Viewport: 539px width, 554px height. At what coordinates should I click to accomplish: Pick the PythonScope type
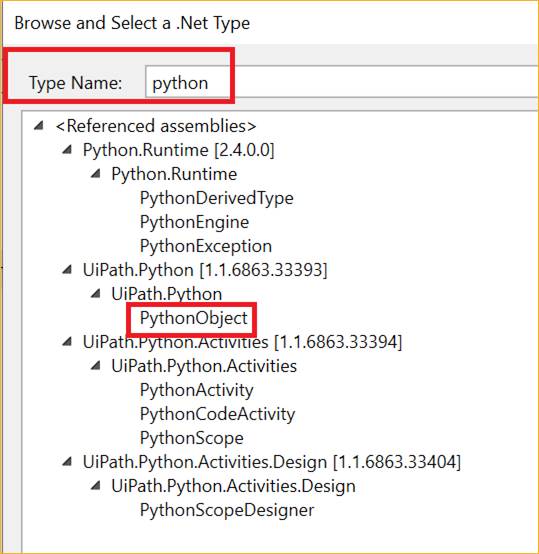point(191,438)
